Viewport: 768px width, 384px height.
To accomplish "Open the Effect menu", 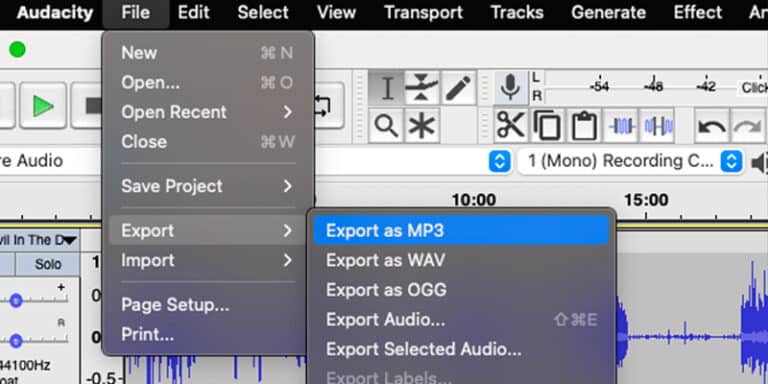I will pos(697,13).
